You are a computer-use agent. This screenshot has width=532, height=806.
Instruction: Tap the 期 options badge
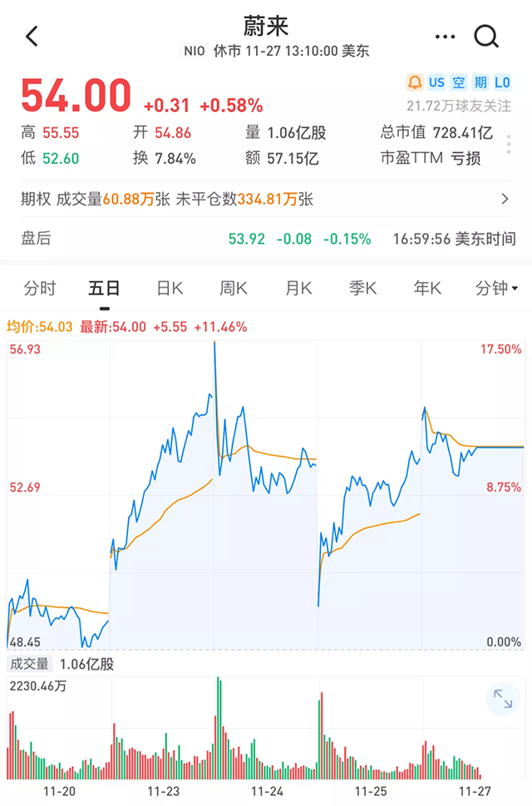[x=480, y=82]
